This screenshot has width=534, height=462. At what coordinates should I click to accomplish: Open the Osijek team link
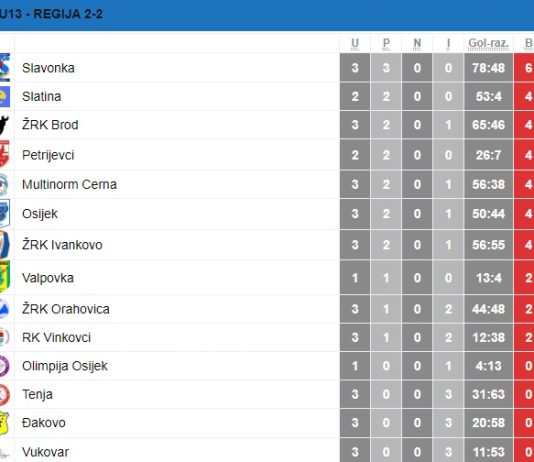[x=40, y=214]
